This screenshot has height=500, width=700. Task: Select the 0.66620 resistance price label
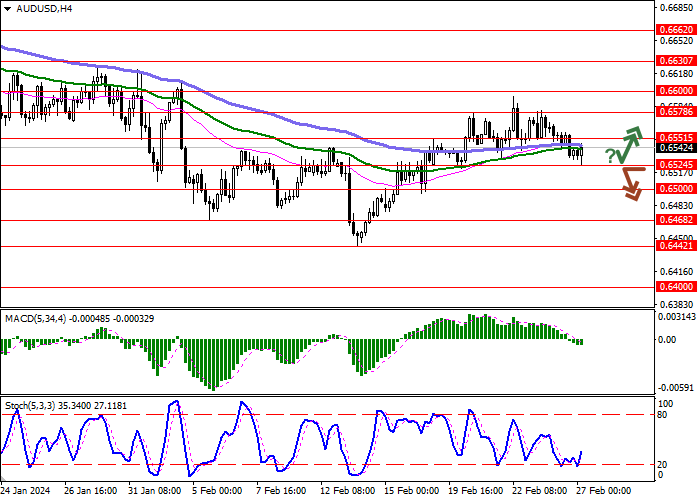[x=676, y=30]
